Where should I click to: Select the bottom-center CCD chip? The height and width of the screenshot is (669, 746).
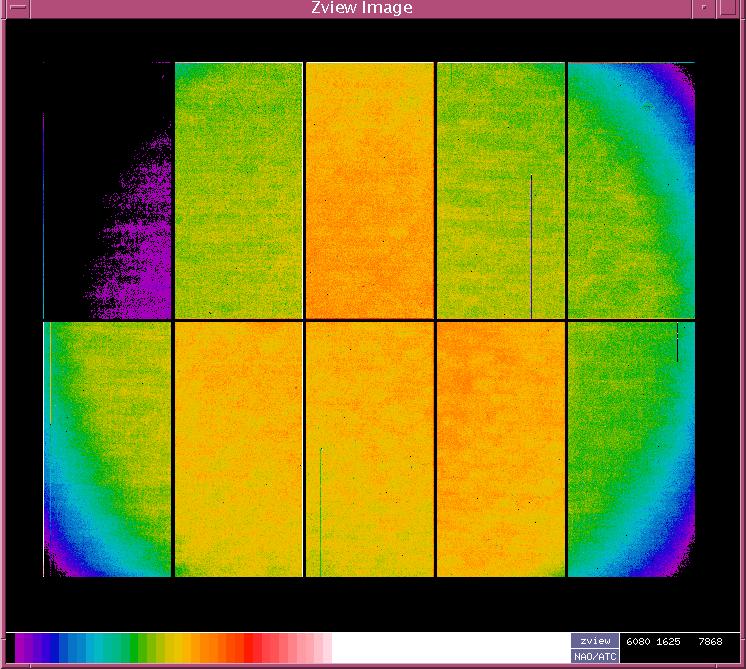pos(369,449)
